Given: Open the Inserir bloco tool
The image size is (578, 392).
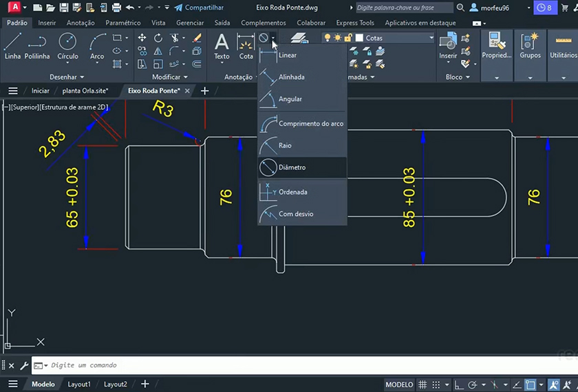Looking at the screenshot, I should (448, 45).
